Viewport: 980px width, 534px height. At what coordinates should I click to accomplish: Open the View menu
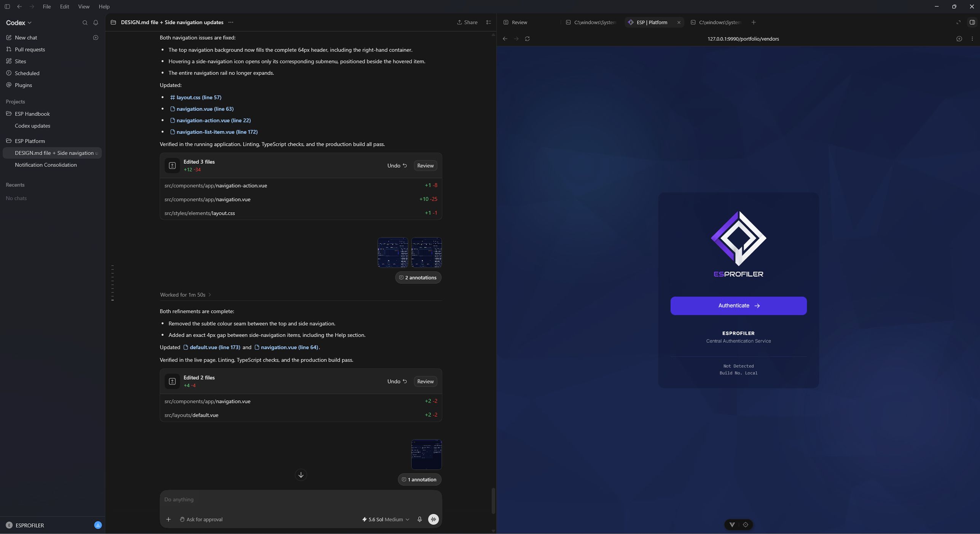point(84,6)
